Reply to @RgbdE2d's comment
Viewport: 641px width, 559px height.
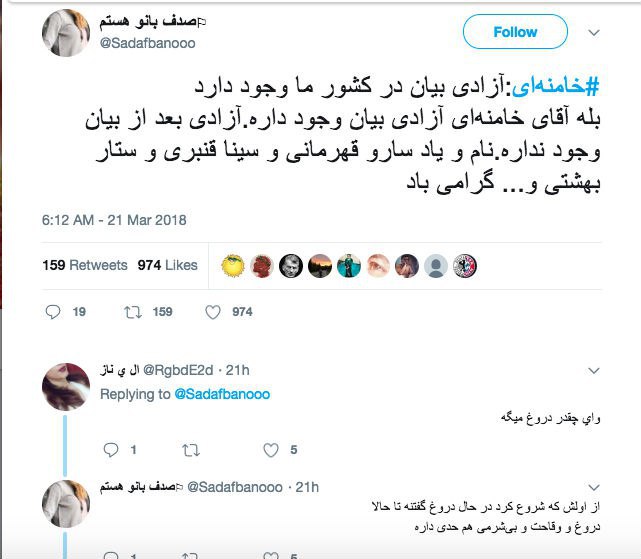point(111,450)
